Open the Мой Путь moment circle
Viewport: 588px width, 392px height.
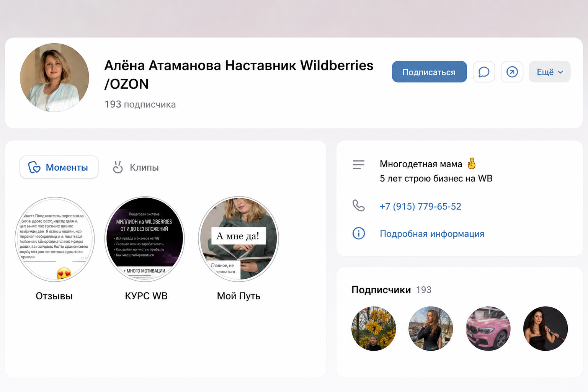pyautogui.click(x=238, y=239)
